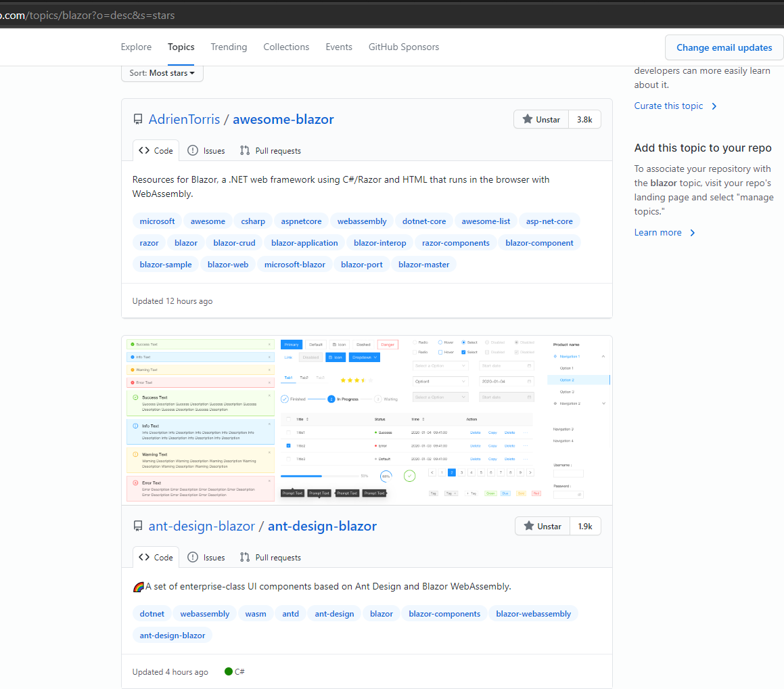Open the antd topic tag
This screenshot has height=689, width=784.
290,614
